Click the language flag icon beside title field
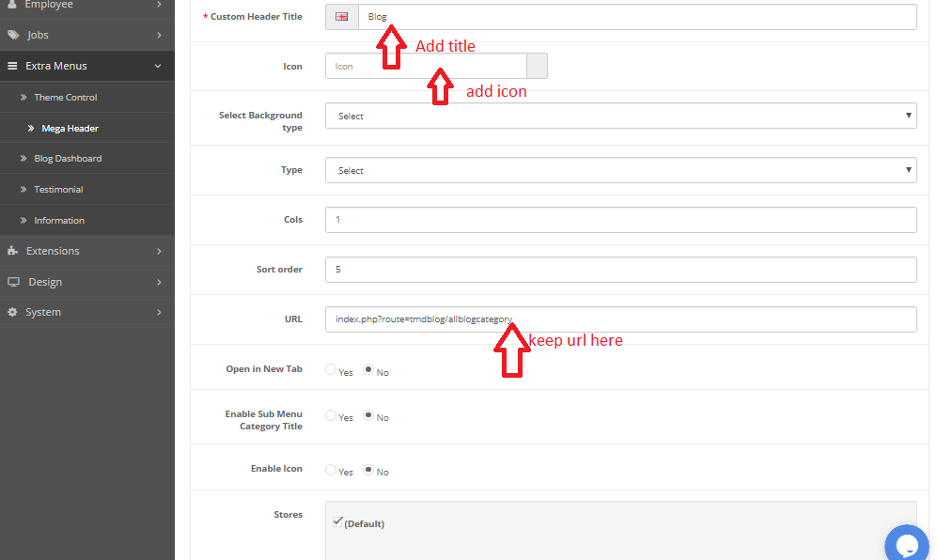This screenshot has width=938, height=560. [341, 17]
